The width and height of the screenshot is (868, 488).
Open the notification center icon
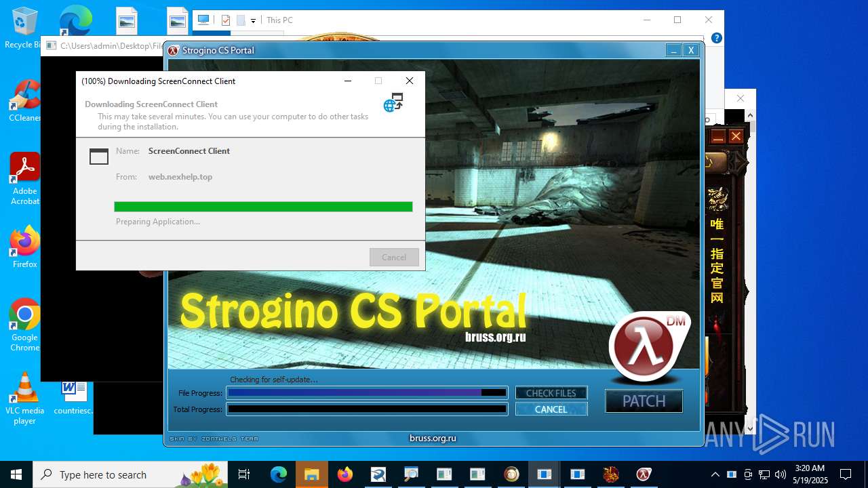point(846,474)
